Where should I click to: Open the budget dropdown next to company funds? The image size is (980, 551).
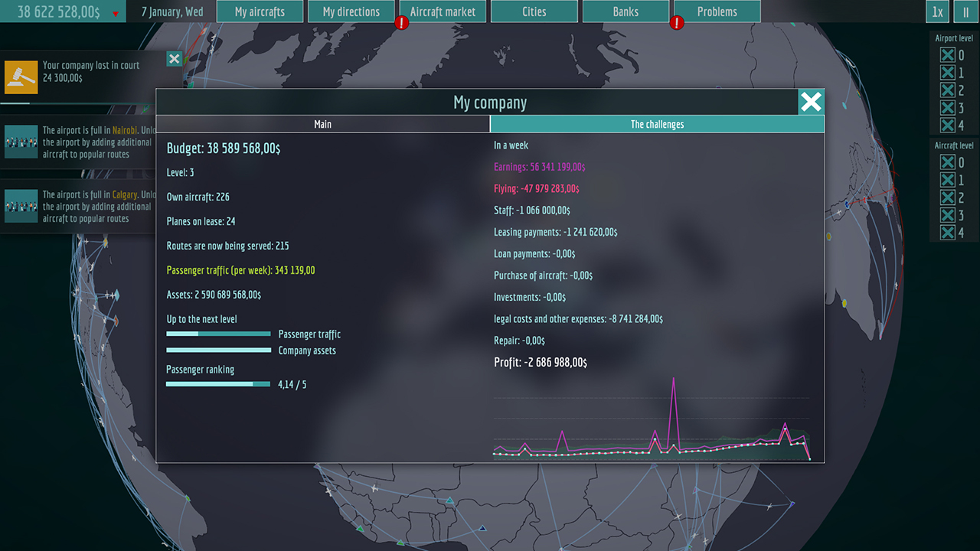(116, 11)
